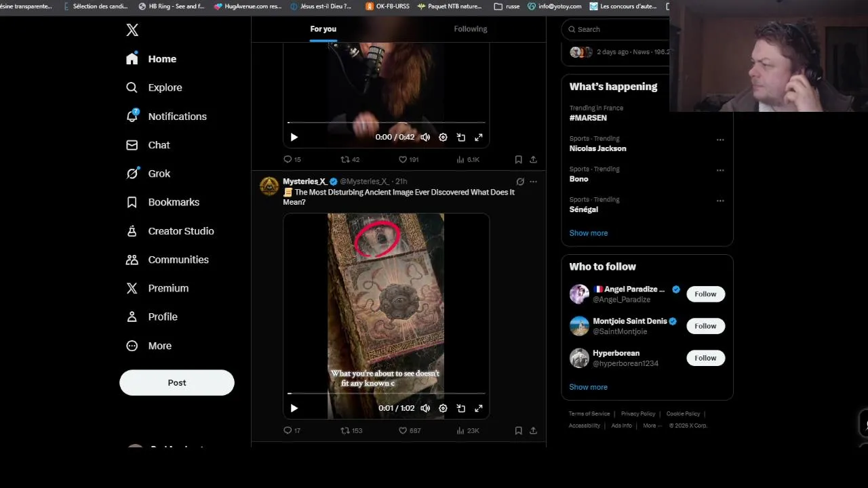Go to Home in the sidebar
Viewport: 868px width, 488px height.
[x=151, y=59]
